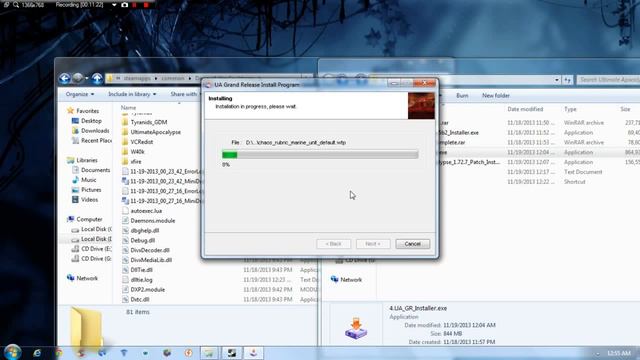
Task: Click the clock in the system tray
Action: coord(619,353)
